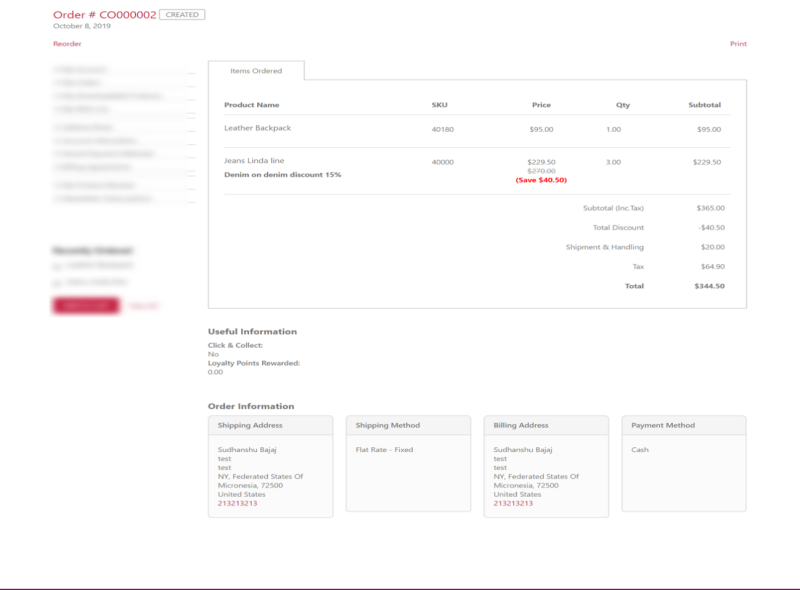Open the Items Ordered tab
The image size is (800, 590).
(x=256, y=71)
